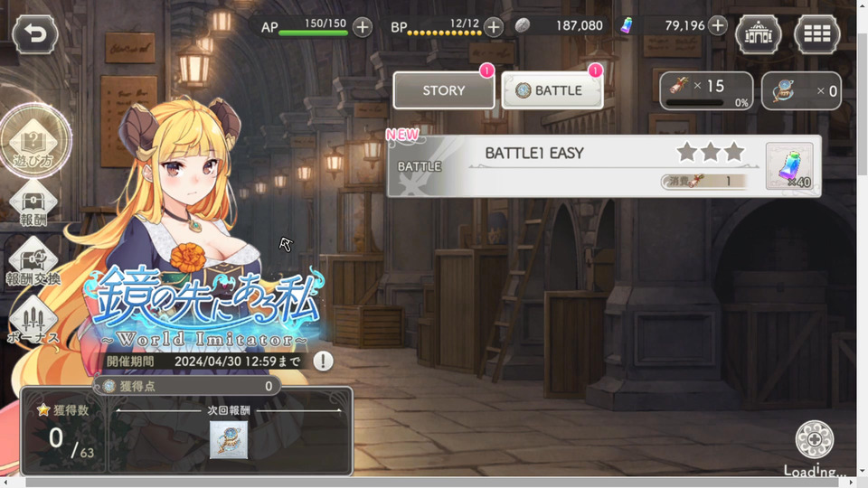Click the next reward item thumbnail
Screen dimensions: 868x488
tap(229, 440)
